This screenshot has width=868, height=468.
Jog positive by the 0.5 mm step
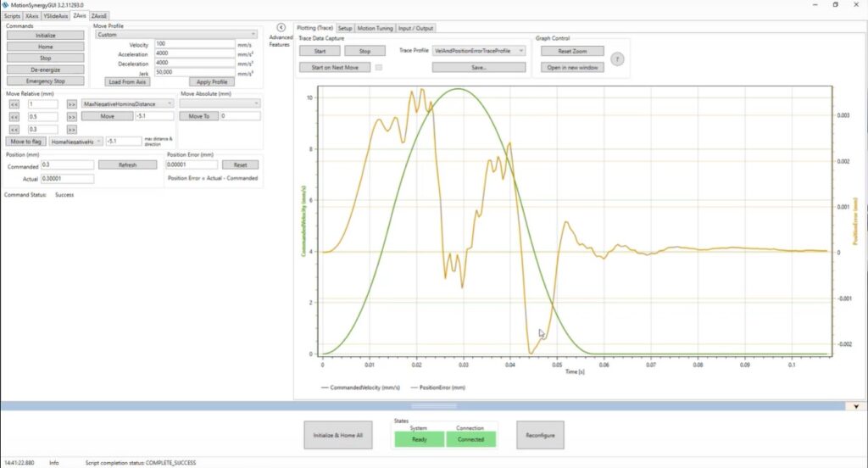71,117
